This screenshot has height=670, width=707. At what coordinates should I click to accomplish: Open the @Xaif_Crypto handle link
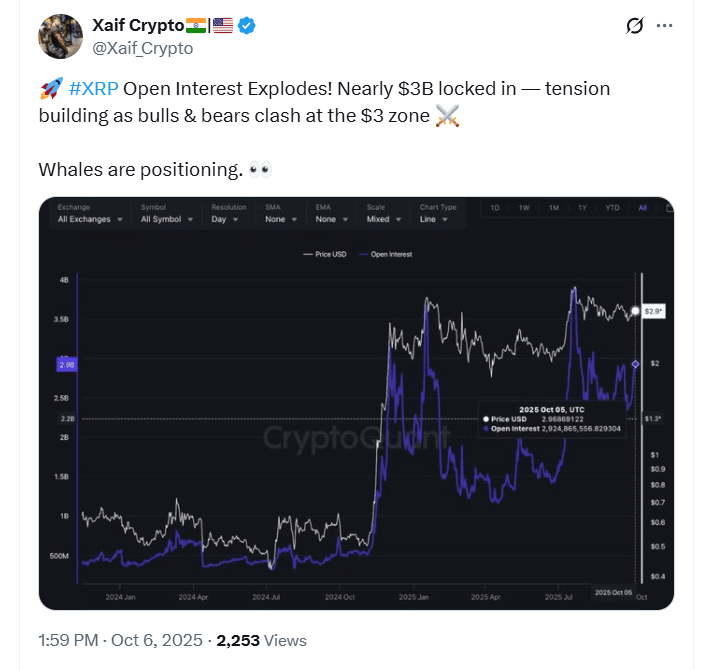point(142,48)
